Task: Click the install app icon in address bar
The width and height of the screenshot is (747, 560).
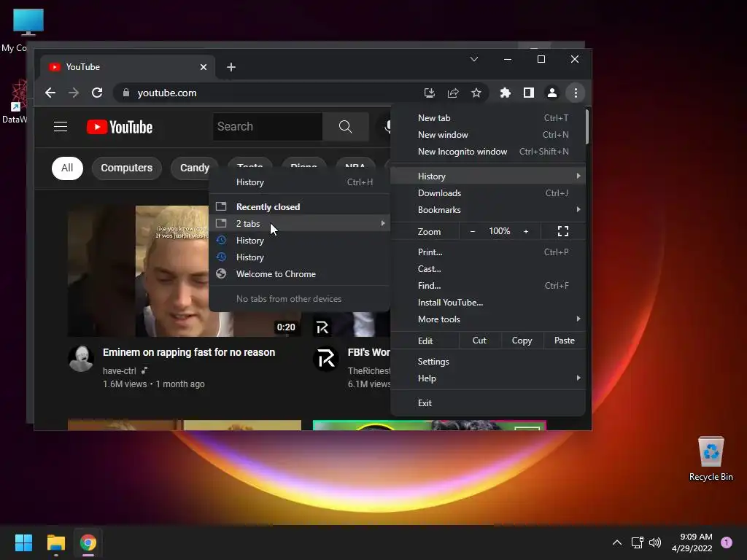Action: tap(430, 93)
